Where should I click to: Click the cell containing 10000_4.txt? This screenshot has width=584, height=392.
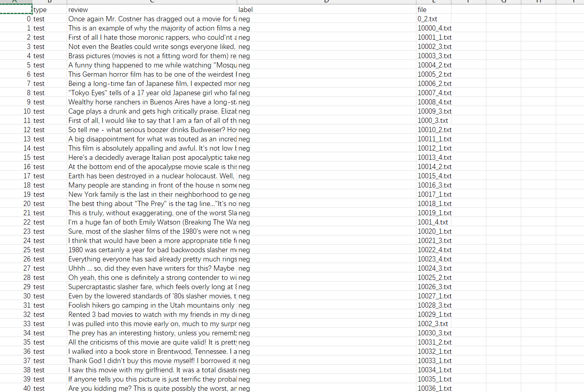434,28
